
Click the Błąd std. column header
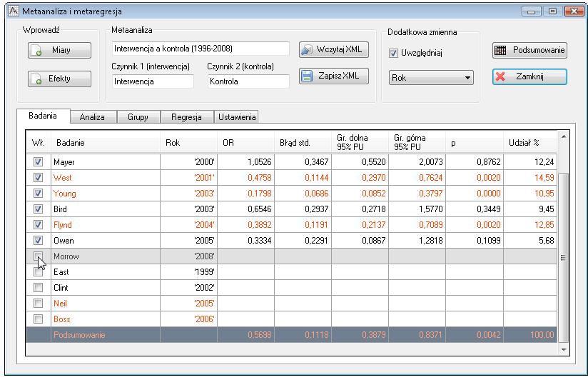pos(303,143)
